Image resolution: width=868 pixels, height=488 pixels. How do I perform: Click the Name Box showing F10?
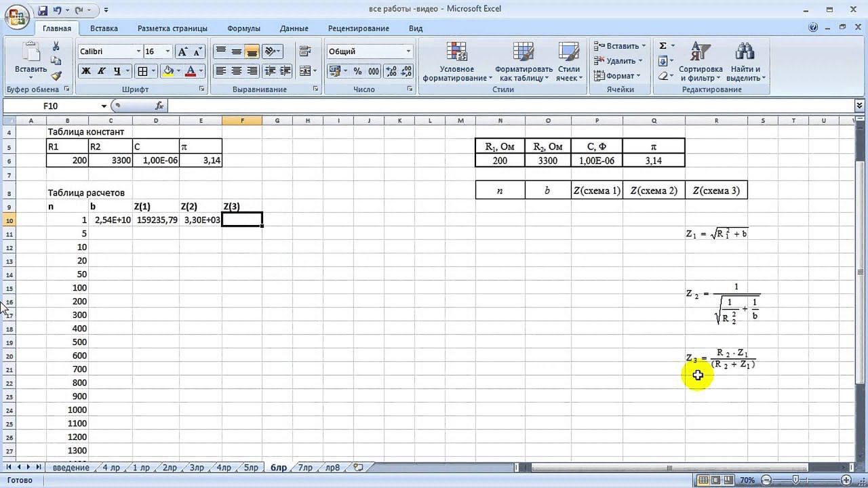51,106
